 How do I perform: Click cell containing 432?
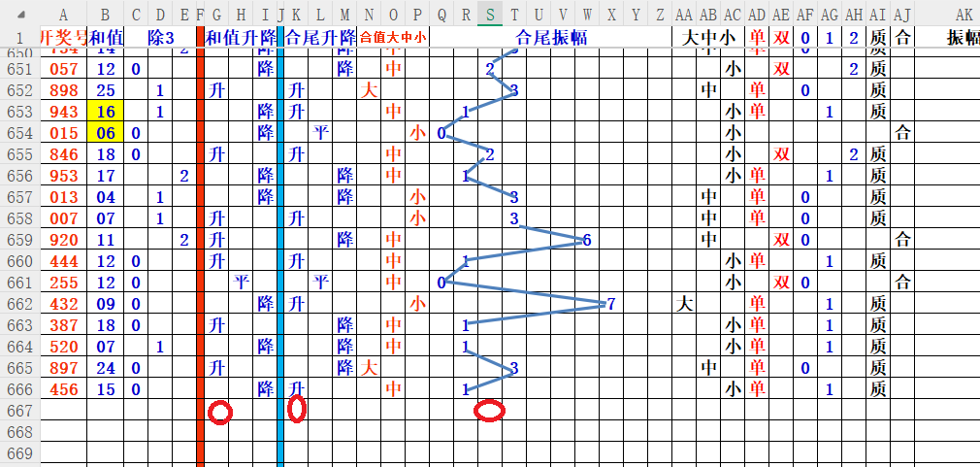[64, 304]
